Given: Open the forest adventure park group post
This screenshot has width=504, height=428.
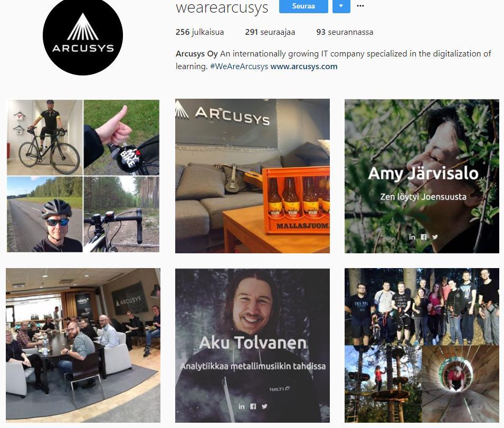Looking at the screenshot, I should [x=422, y=346].
